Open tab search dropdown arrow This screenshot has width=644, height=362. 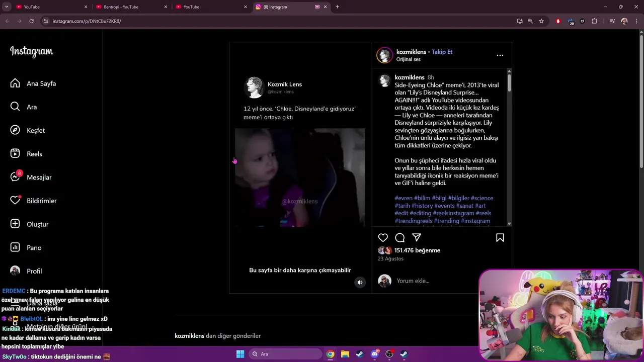[x=7, y=7]
